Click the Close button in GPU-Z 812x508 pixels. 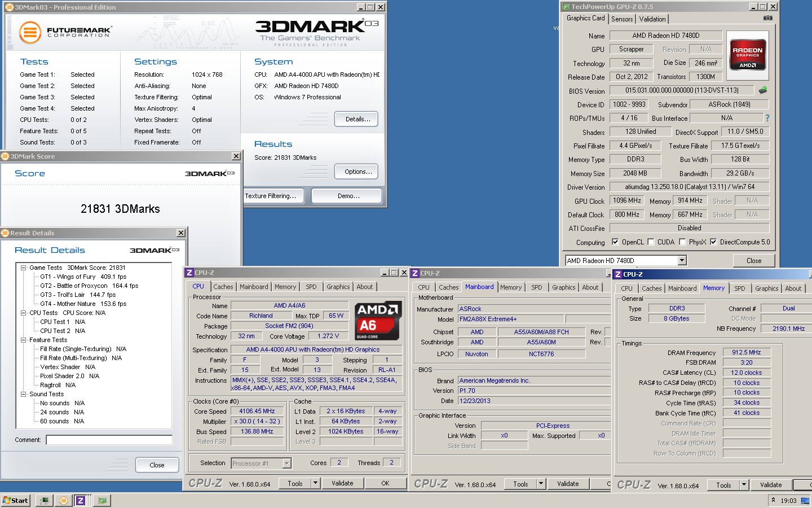click(x=753, y=260)
